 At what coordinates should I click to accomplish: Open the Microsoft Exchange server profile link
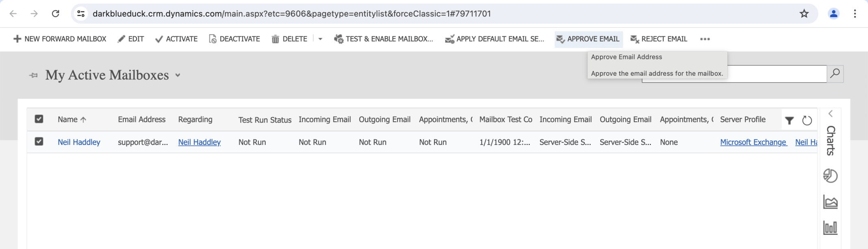pos(753,142)
